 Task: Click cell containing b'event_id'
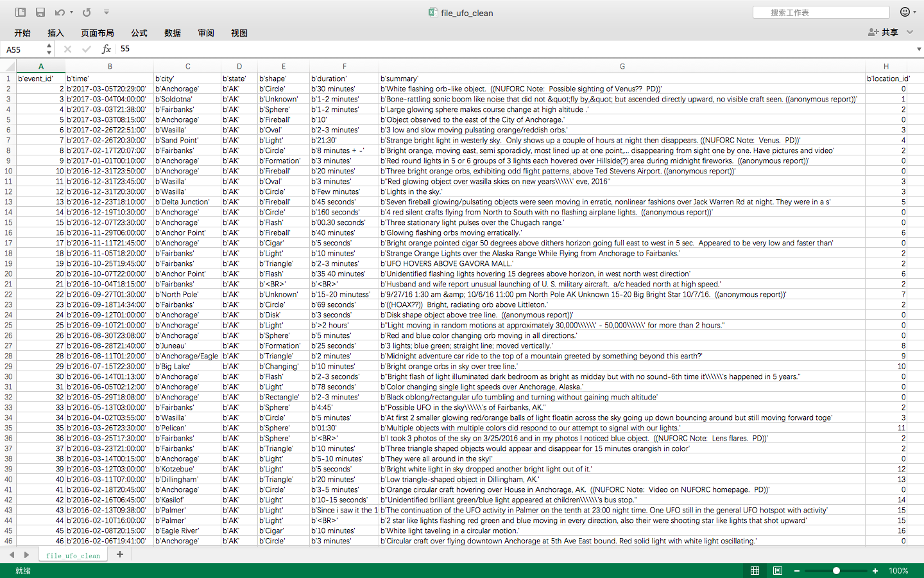click(x=40, y=78)
